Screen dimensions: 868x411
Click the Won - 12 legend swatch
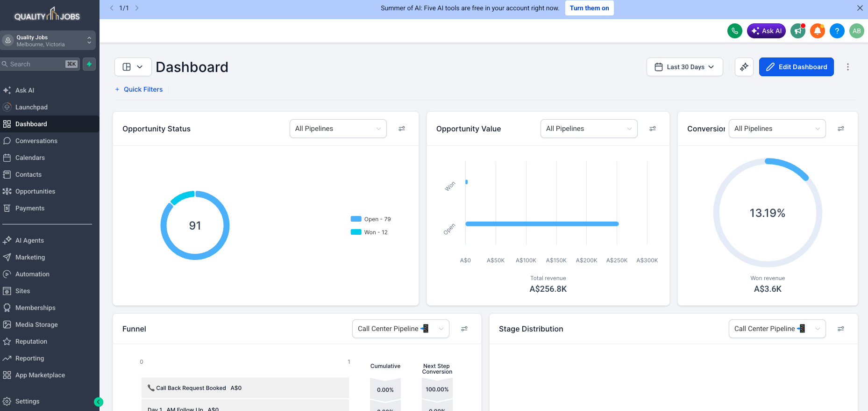click(x=356, y=232)
